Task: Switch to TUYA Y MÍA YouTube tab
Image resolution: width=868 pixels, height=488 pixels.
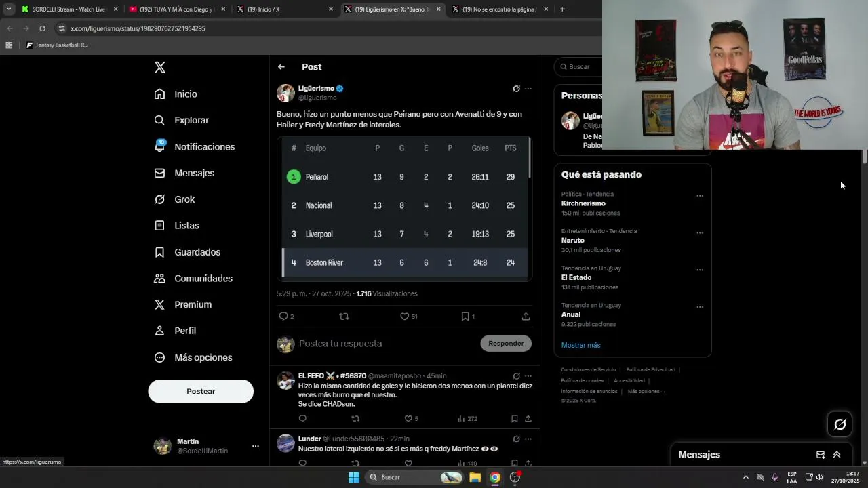Action: 176,9
